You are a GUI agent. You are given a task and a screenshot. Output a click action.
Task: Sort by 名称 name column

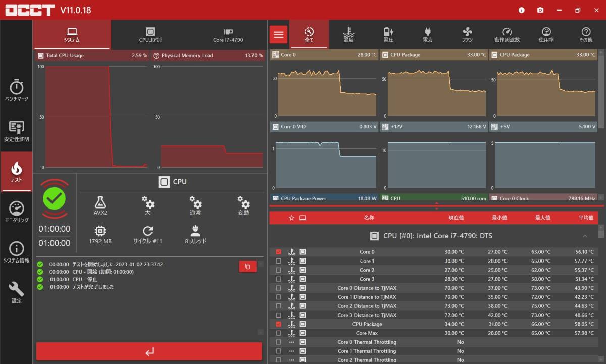click(x=369, y=218)
